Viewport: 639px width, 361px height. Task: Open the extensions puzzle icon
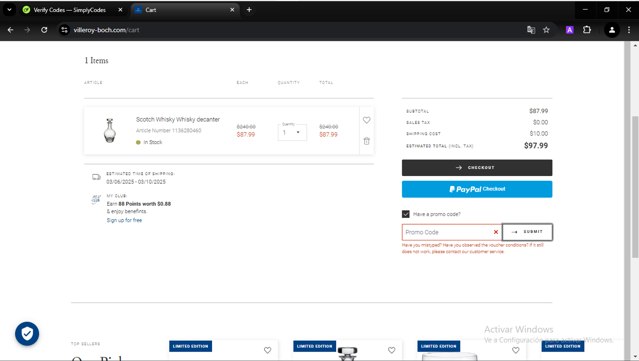(x=587, y=30)
